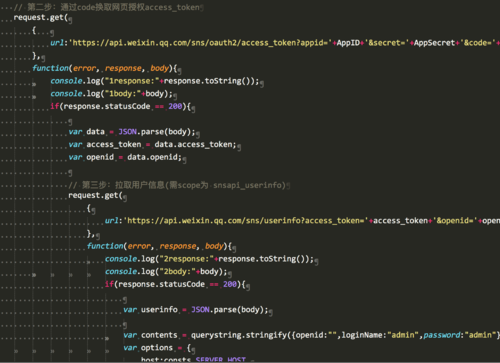Screen dimensions: 500x363
Task: Click the var options = { line
Action: pos(157,348)
